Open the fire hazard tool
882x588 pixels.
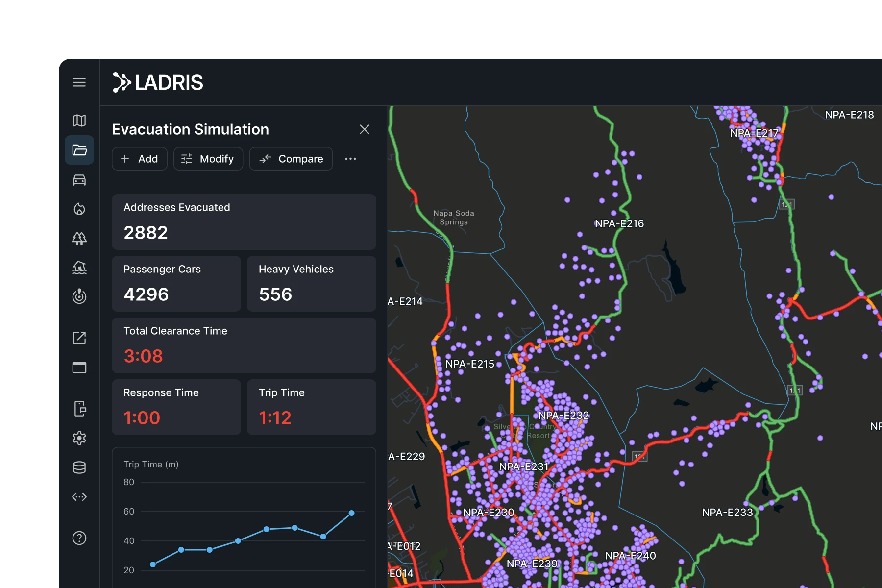tap(79, 209)
